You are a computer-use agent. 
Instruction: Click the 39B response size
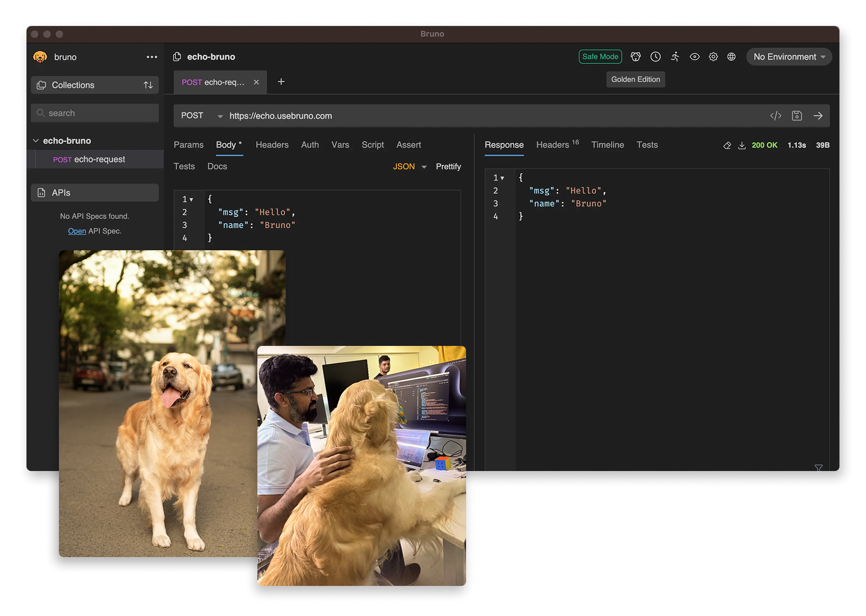[823, 146]
